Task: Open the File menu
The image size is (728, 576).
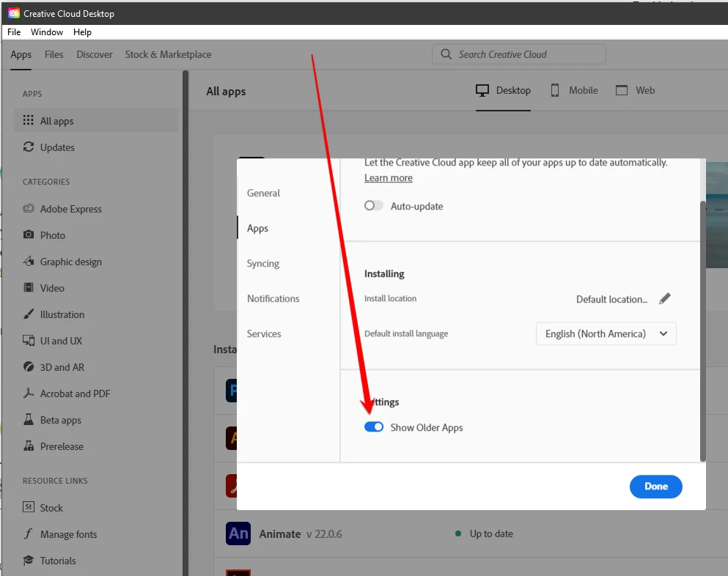Action: (14, 32)
